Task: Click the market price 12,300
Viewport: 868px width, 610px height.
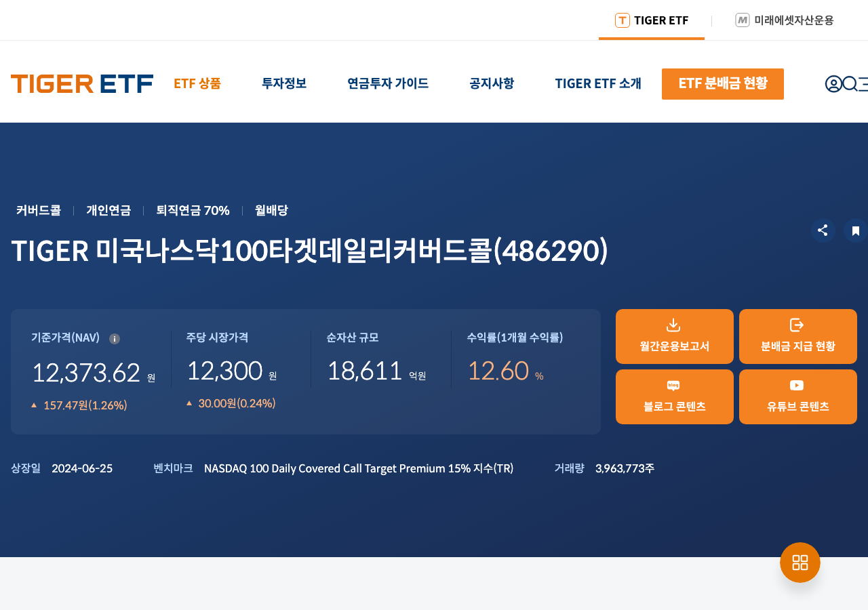Action: click(224, 371)
